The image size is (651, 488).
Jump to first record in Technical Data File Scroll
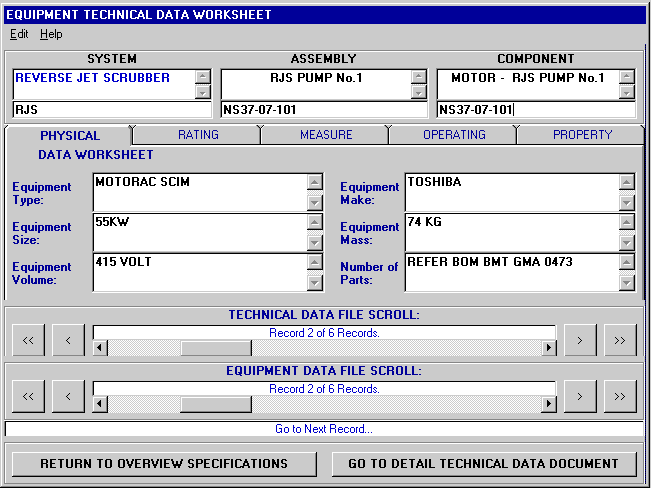click(28, 341)
